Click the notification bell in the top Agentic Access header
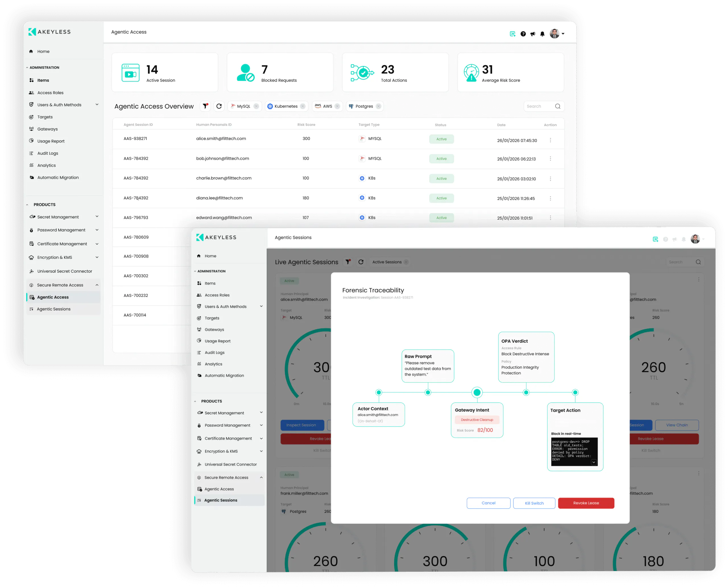This screenshot has width=728, height=587. [x=542, y=34]
